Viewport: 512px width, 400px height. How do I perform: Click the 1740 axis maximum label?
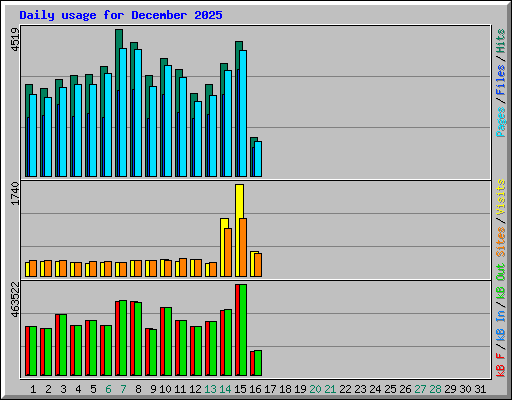coord(15,194)
